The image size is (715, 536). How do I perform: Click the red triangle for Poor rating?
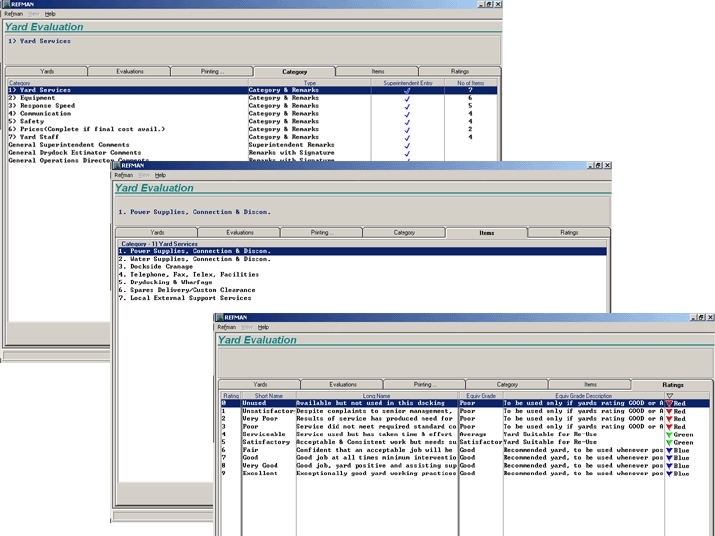[x=669, y=427]
